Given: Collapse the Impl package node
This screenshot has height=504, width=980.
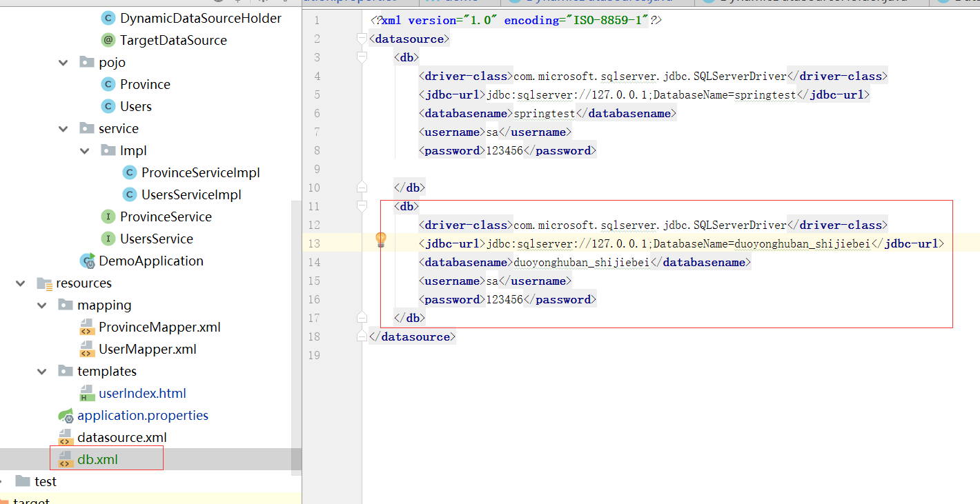Looking at the screenshot, I should pyautogui.click(x=85, y=151).
